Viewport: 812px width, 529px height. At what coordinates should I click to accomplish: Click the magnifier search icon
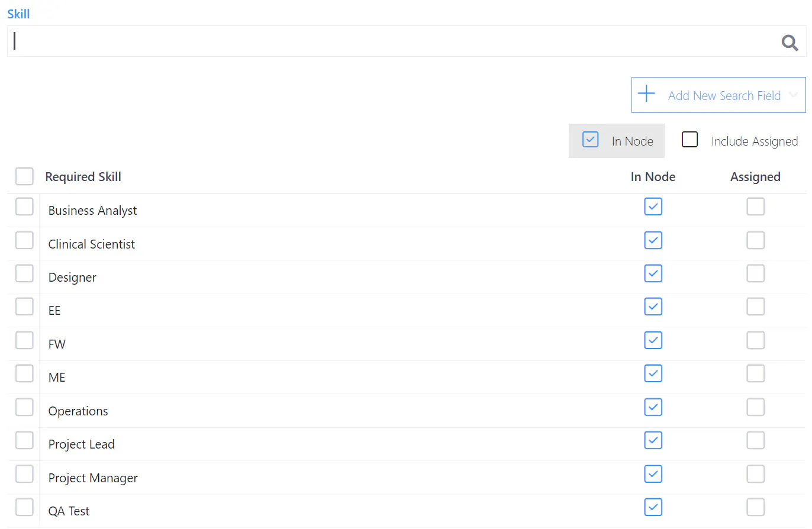[x=790, y=42]
